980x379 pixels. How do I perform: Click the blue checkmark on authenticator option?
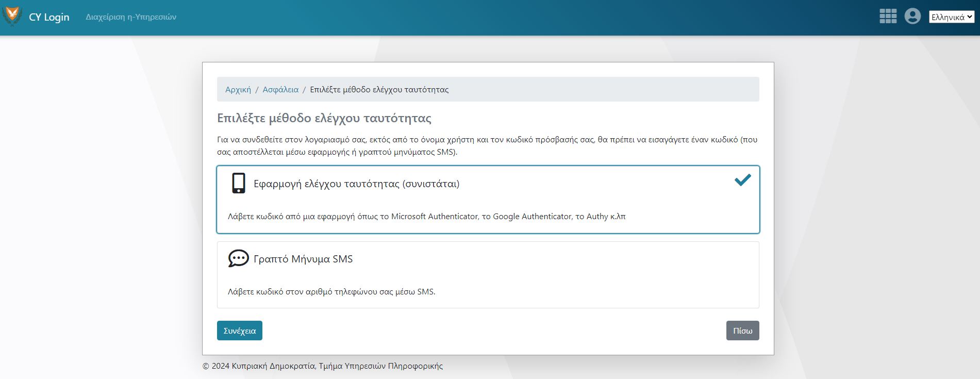point(742,180)
